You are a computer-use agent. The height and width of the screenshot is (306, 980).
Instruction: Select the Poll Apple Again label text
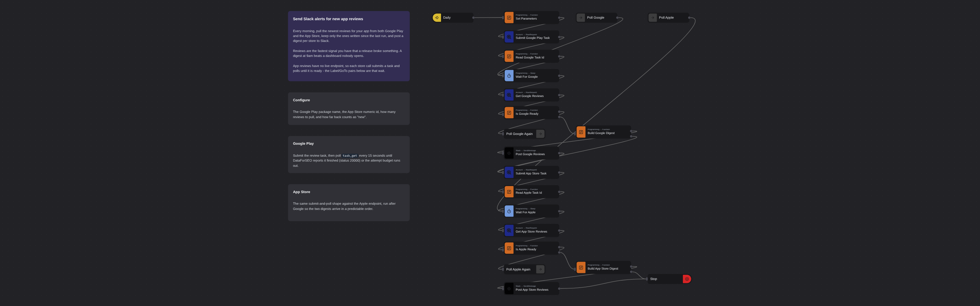coord(518,270)
